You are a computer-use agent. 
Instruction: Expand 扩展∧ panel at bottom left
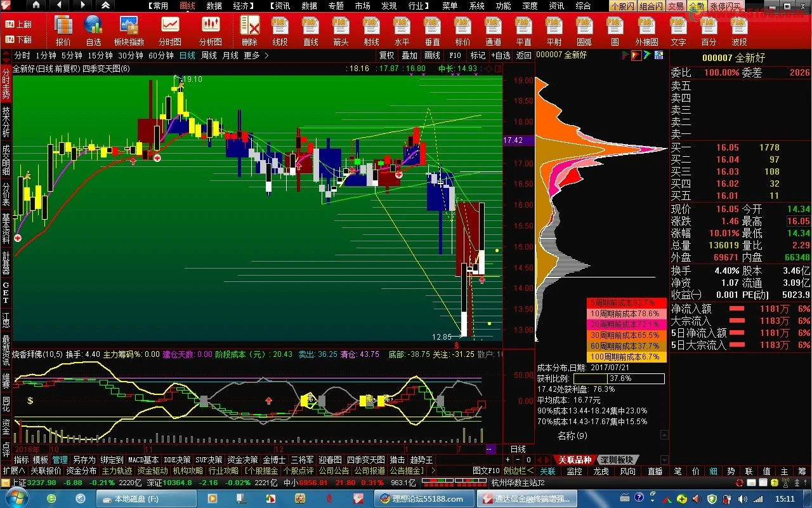coord(13,471)
